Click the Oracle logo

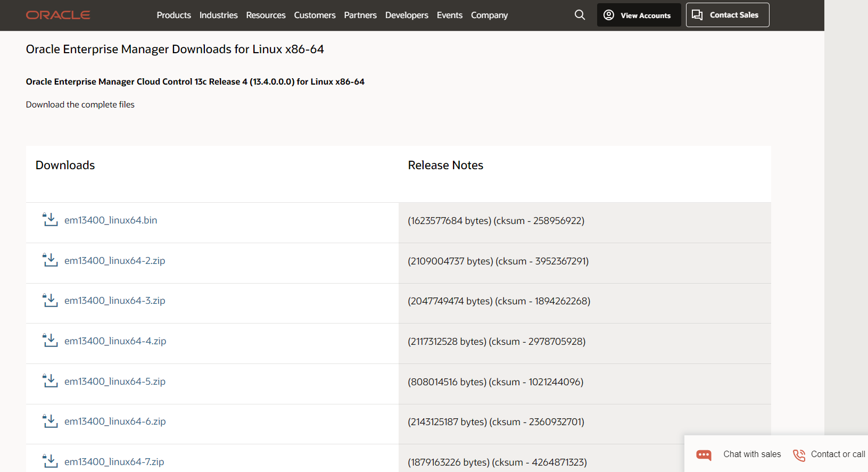click(x=58, y=15)
